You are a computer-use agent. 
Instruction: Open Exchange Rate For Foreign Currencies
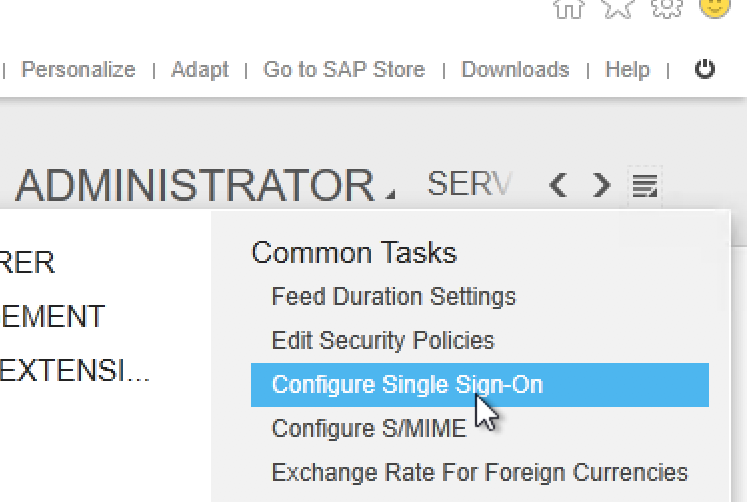(480, 473)
